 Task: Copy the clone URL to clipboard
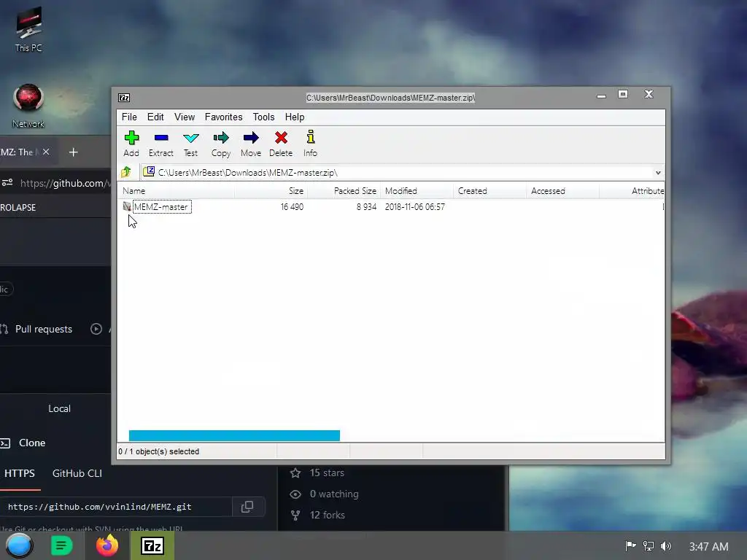247,507
